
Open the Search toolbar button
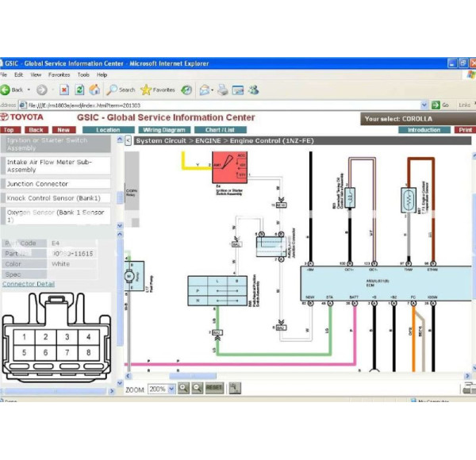point(121,90)
